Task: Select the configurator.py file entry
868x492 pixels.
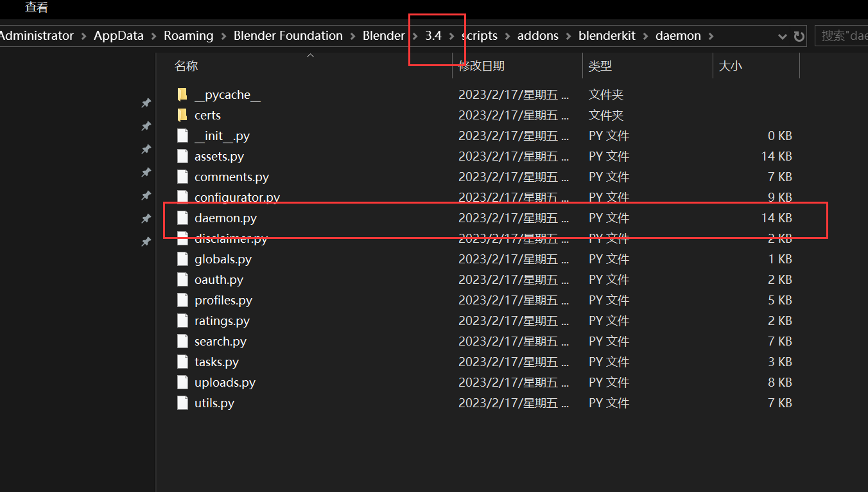Action: [x=238, y=197]
